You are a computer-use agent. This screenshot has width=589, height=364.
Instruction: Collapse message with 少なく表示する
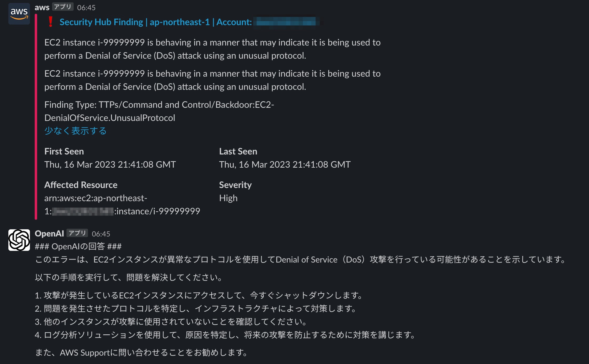pos(75,131)
